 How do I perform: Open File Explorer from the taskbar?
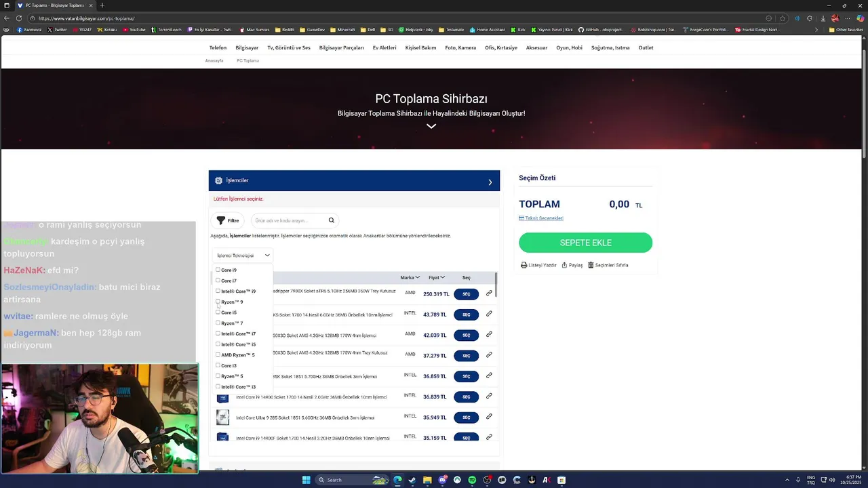point(427,480)
